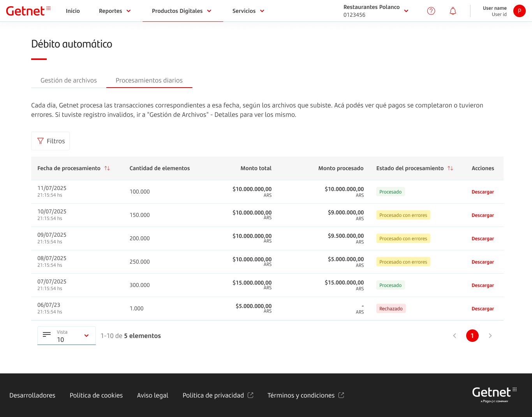Viewport: 532px width, 417px height.
Task: Open the Filtros filter button
Action: pyautogui.click(x=51, y=141)
